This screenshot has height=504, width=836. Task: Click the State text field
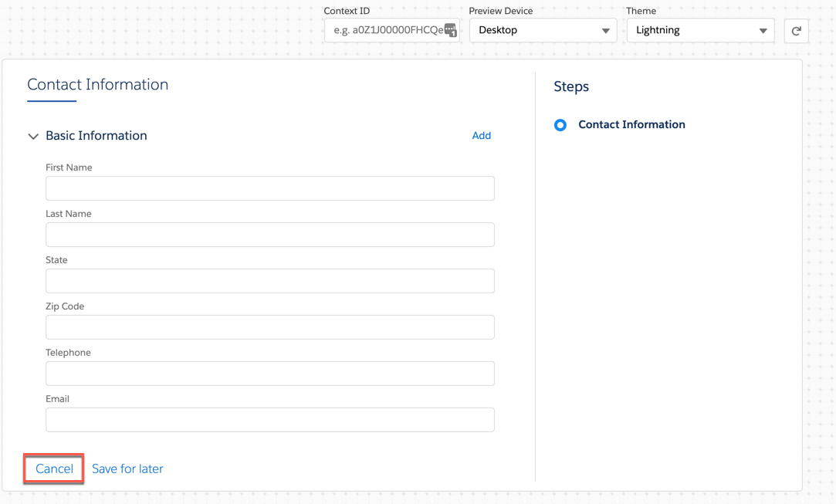click(269, 281)
